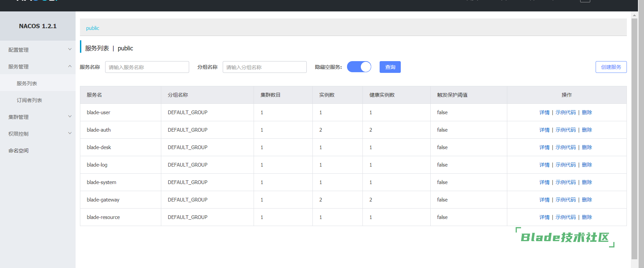Click 删除 for blade-user
This screenshot has width=644, height=268.
587,113
